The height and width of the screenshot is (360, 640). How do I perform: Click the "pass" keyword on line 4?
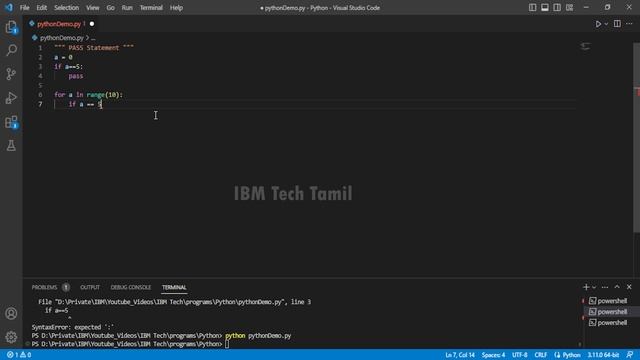(76, 76)
